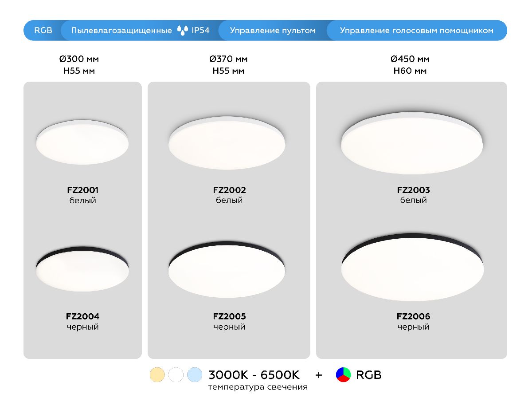Click the FZ2001 model label
Viewport: 532px width, 414px height.
pos(82,190)
